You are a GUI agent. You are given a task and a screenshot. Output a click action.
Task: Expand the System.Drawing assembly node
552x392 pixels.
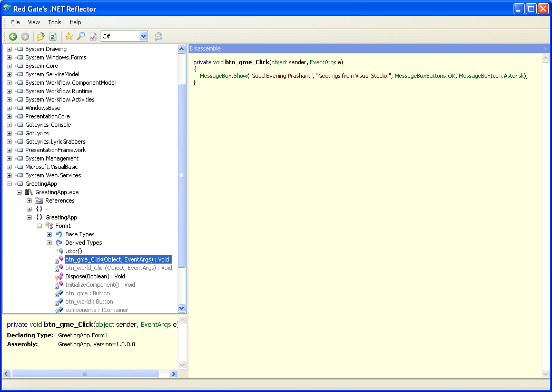coord(9,49)
